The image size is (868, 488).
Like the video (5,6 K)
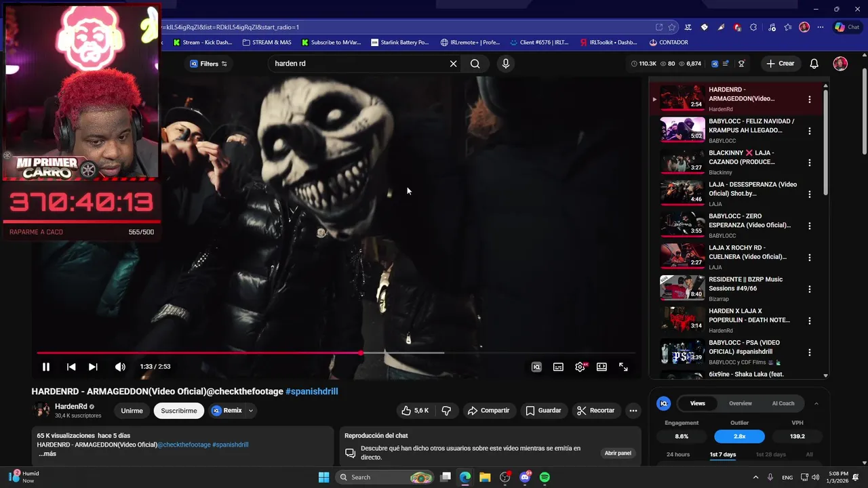[x=414, y=411]
